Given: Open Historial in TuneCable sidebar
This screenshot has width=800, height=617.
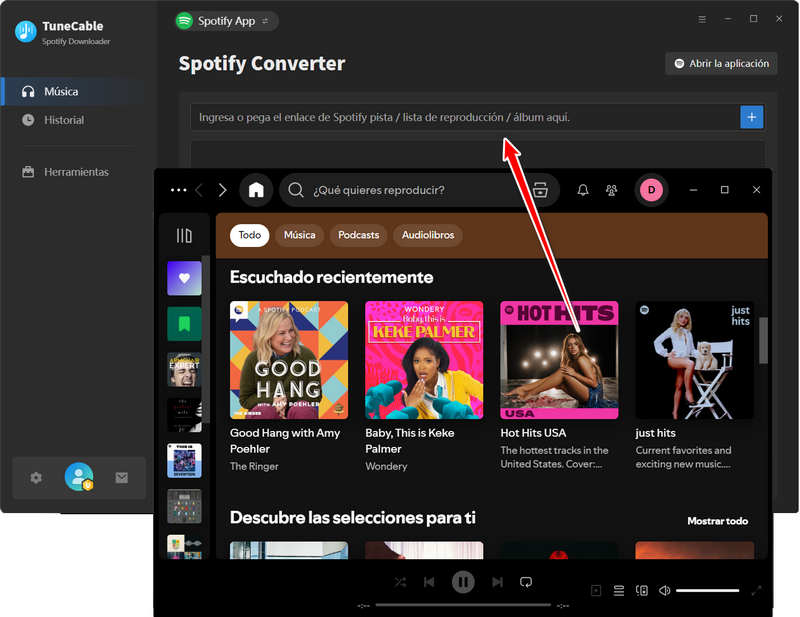Looking at the screenshot, I should pos(64,120).
